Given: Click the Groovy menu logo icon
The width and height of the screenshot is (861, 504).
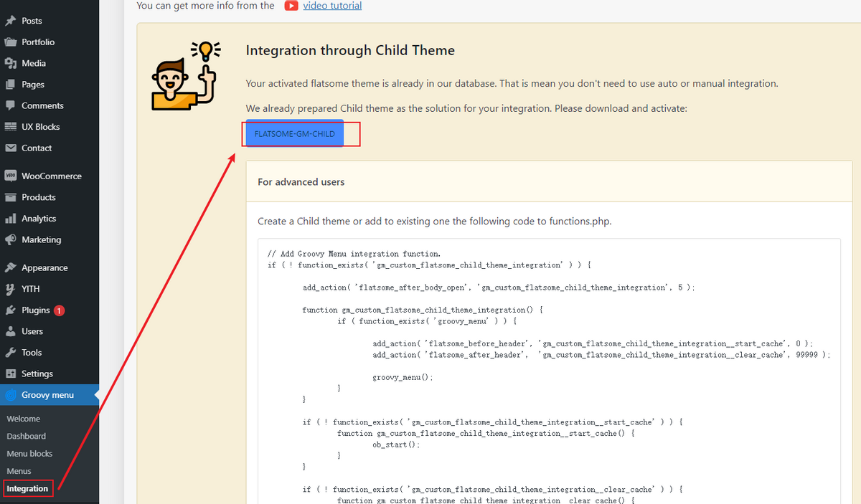Looking at the screenshot, I should pos(10,395).
